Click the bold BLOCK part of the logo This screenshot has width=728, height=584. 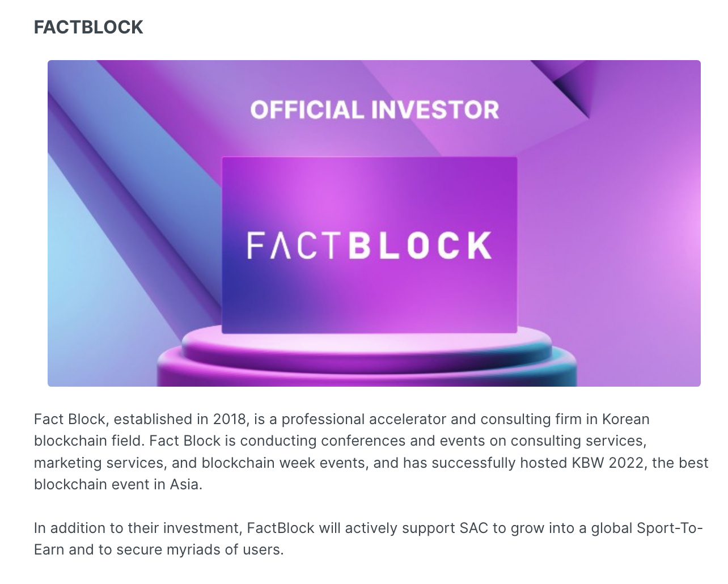(420, 245)
